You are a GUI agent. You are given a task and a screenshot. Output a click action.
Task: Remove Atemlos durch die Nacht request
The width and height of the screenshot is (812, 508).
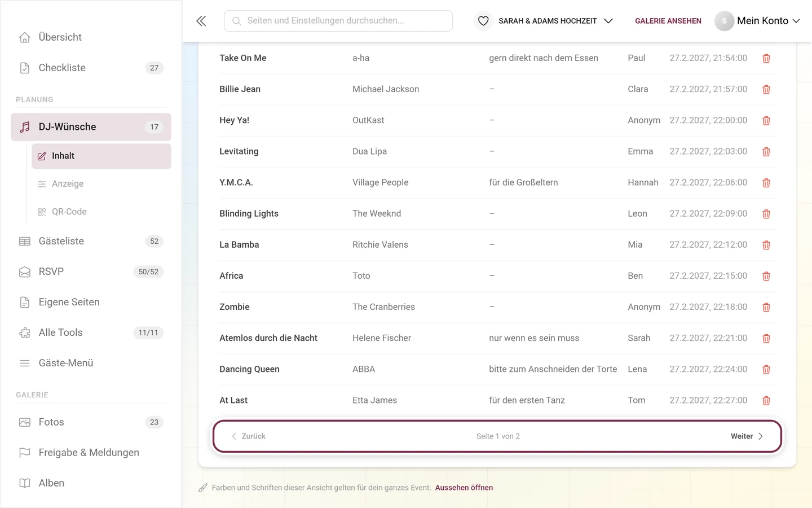pos(766,338)
